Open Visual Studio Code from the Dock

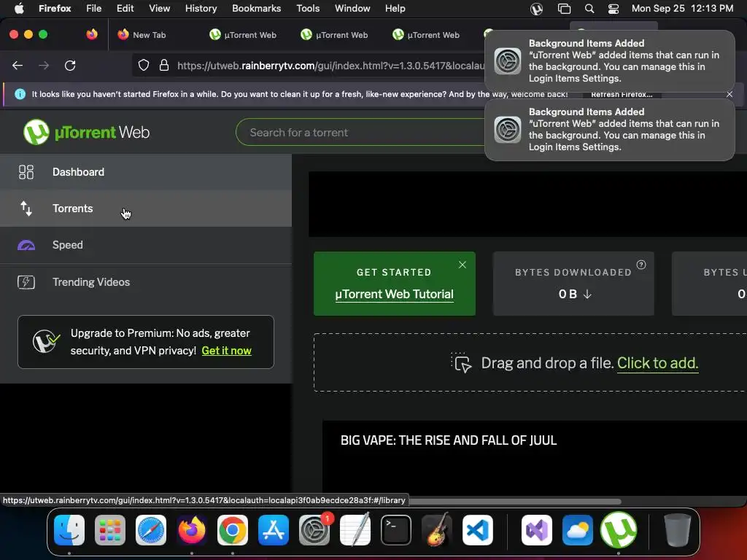click(477, 530)
